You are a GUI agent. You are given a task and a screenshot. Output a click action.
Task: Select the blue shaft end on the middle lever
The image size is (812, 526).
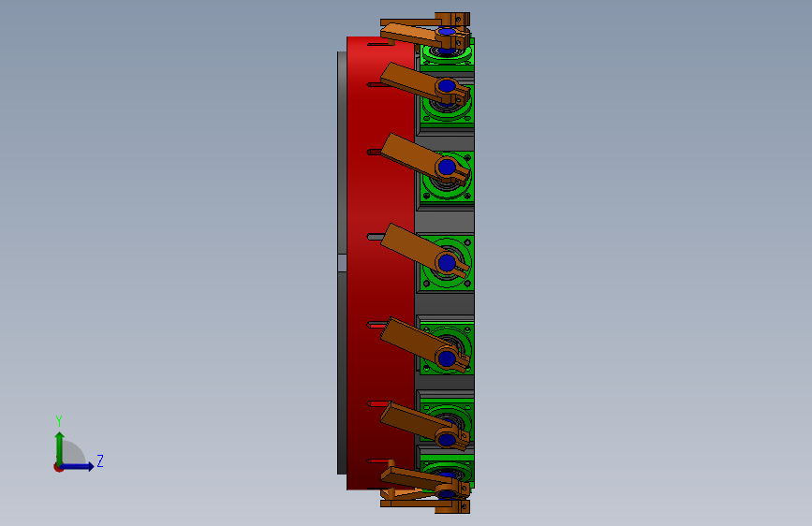(x=447, y=263)
